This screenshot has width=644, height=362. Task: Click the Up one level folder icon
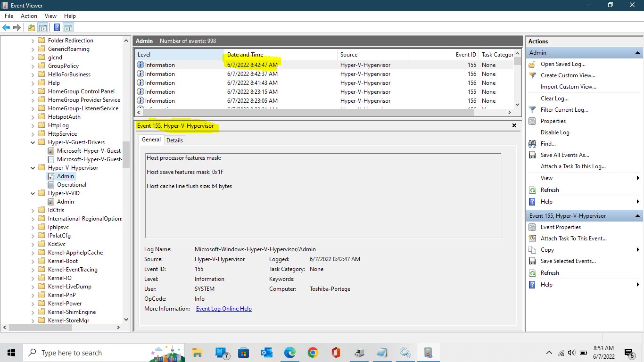tap(31, 27)
